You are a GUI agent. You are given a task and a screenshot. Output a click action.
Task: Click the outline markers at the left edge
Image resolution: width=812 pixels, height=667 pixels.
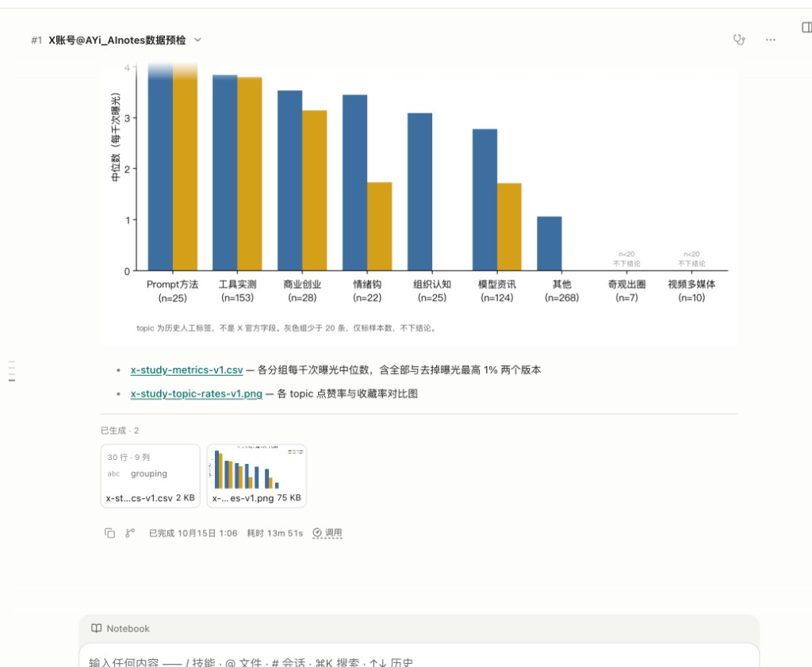pyautogui.click(x=12, y=371)
